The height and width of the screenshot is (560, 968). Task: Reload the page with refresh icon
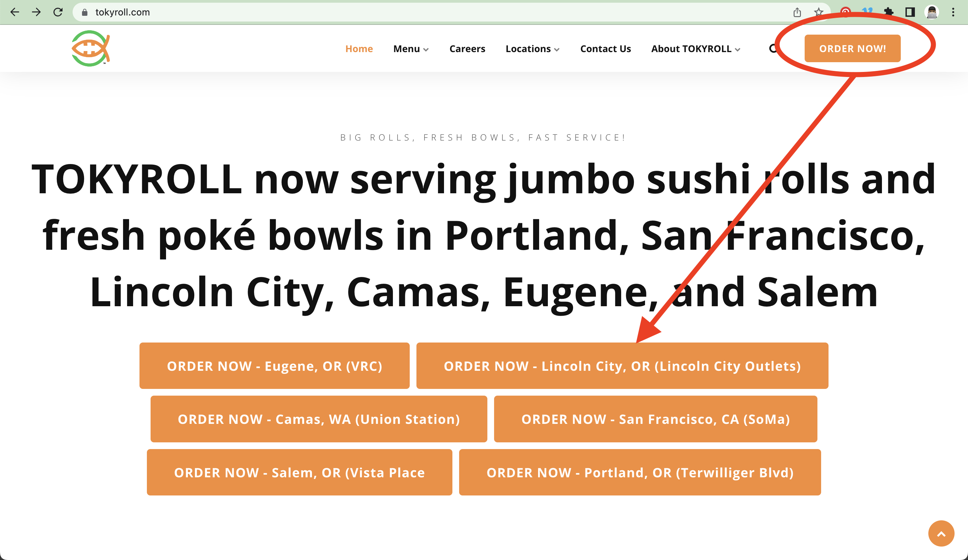click(x=58, y=12)
